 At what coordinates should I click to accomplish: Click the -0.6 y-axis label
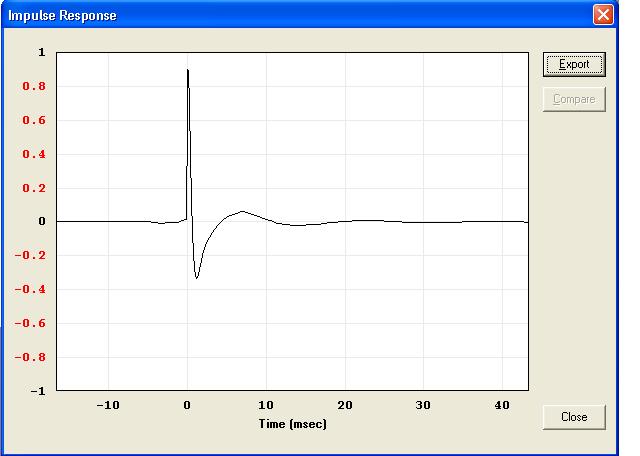click(30, 323)
